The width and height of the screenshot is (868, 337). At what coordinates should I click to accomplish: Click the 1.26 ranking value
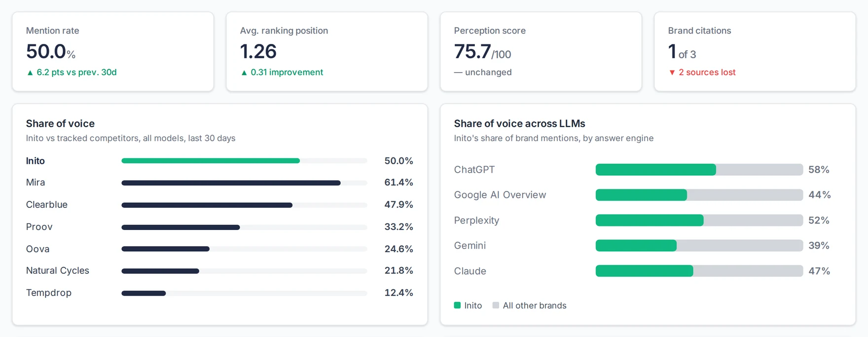click(258, 52)
